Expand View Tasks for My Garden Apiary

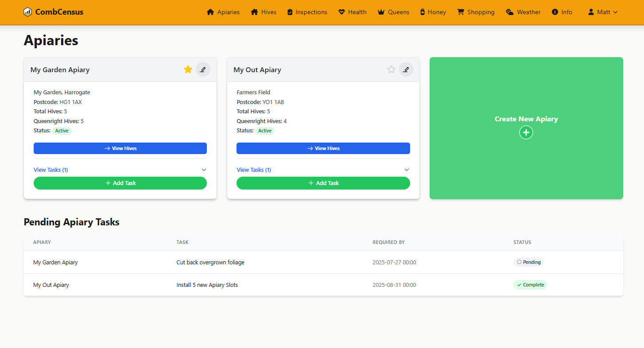(x=50, y=170)
